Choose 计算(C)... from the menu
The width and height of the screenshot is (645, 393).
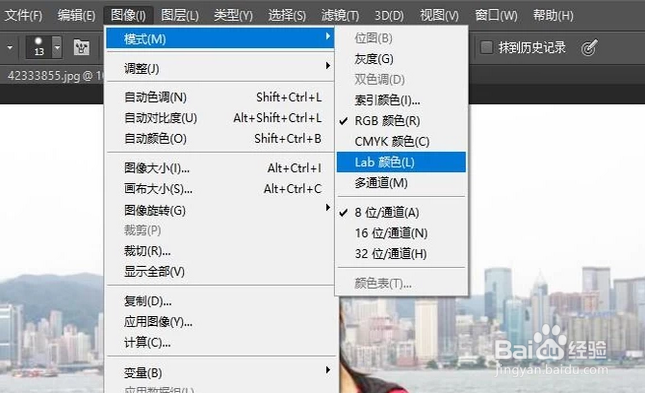click(x=220, y=342)
